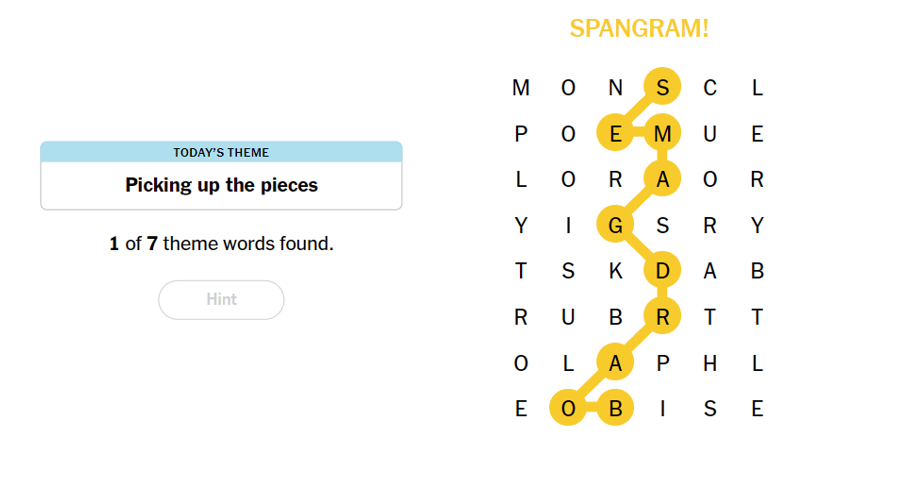Click the highlighted yellow O circle
The image size is (905, 488).
[568, 409]
